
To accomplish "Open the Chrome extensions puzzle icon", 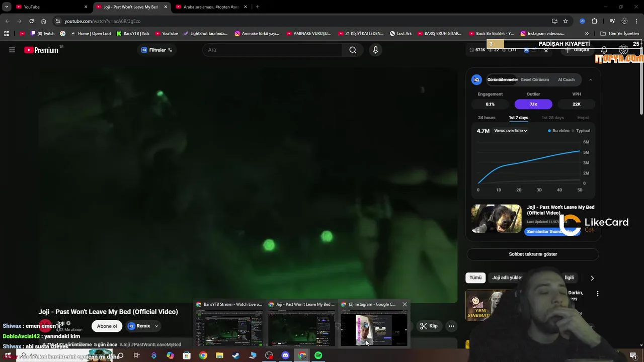I will click(x=594, y=21).
